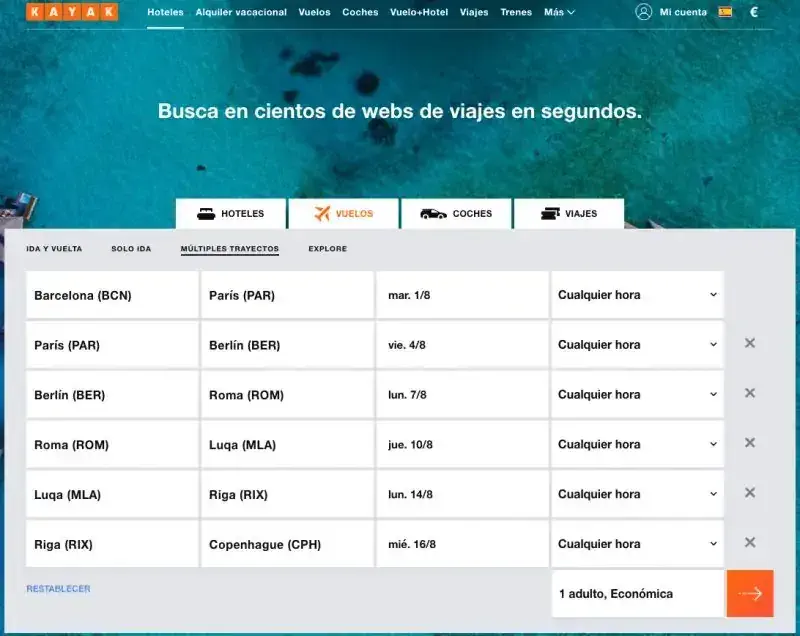Select the COCHES tab with car icon
Viewport: 800px width, 636px height.
[456, 214]
